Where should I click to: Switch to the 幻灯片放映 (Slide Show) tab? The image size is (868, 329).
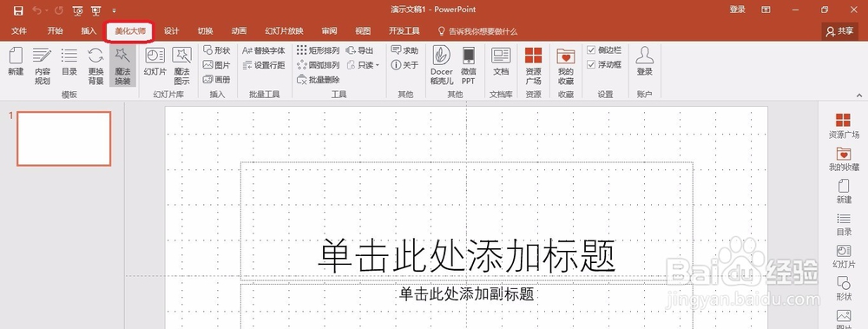click(x=284, y=31)
